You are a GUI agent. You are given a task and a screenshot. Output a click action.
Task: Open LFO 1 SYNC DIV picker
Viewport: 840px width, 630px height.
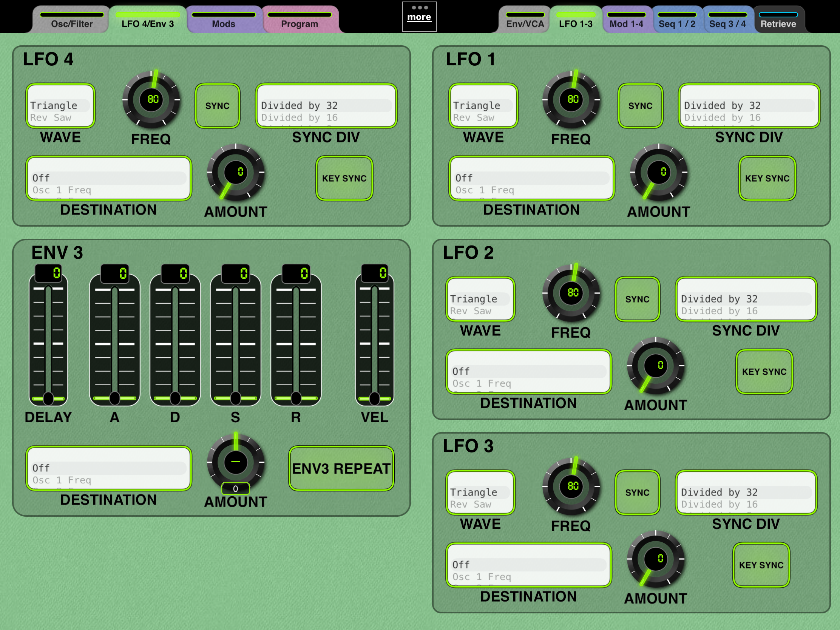pyautogui.click(x=749, y=106)
